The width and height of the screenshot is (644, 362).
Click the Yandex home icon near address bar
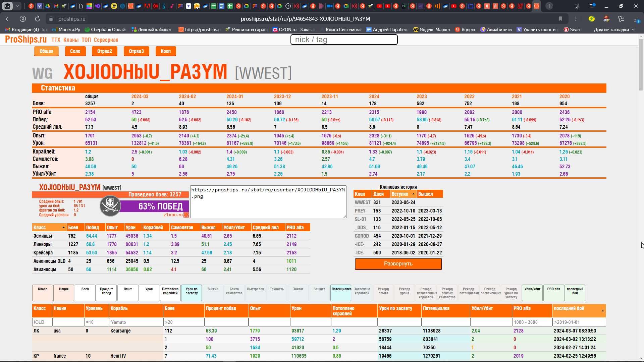pos(23,19)
